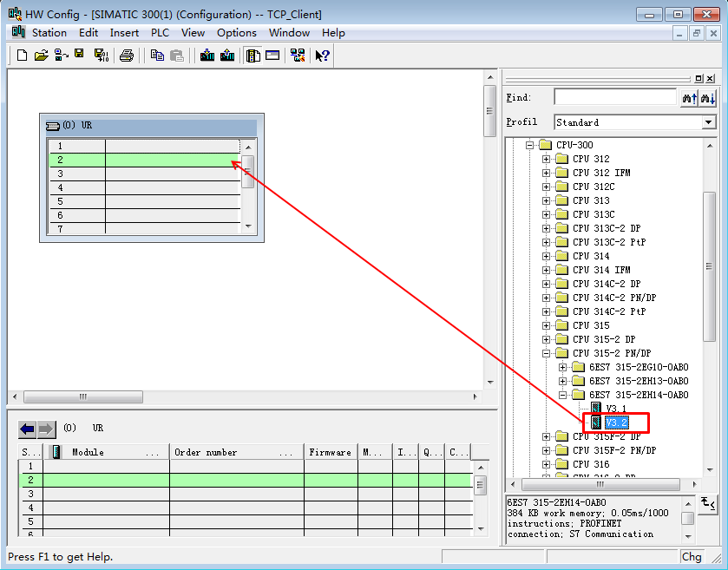Image resolution: width=728 pixels, height=570 pixels.
Task: Print the configuration via printer icon
Action: pos(127,56)
